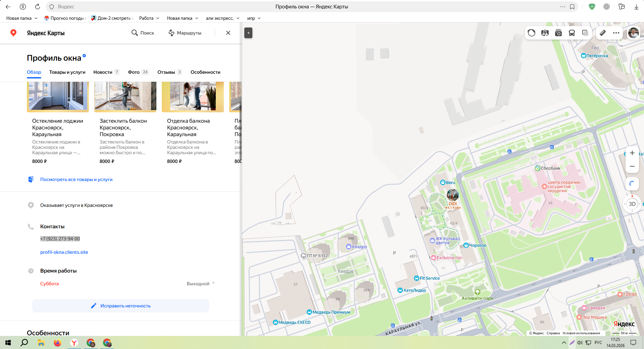The height and width of the screenshot is (349, 644).
Task: Open map layers selector
Action: point(585,33)
